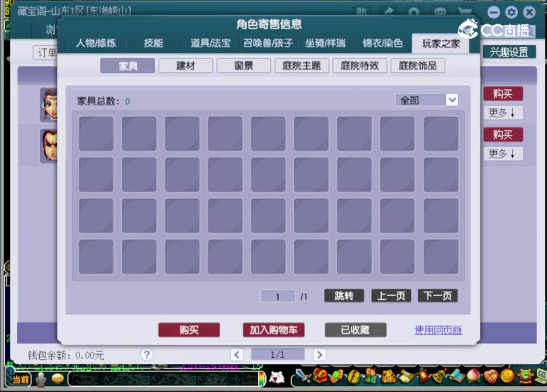The width and height of the screenshot is (547, 392).
Task: Click the 加入购物车 button
Action: point(273,330)
